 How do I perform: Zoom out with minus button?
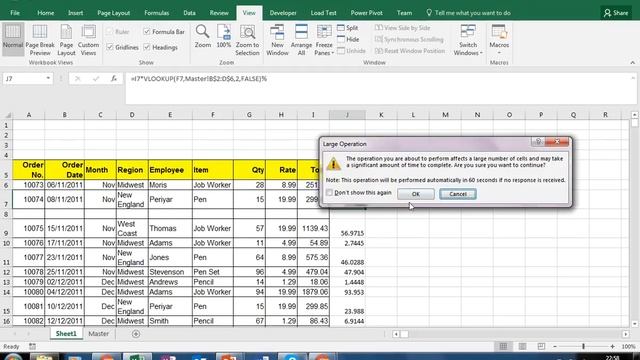tap(555, 346)
